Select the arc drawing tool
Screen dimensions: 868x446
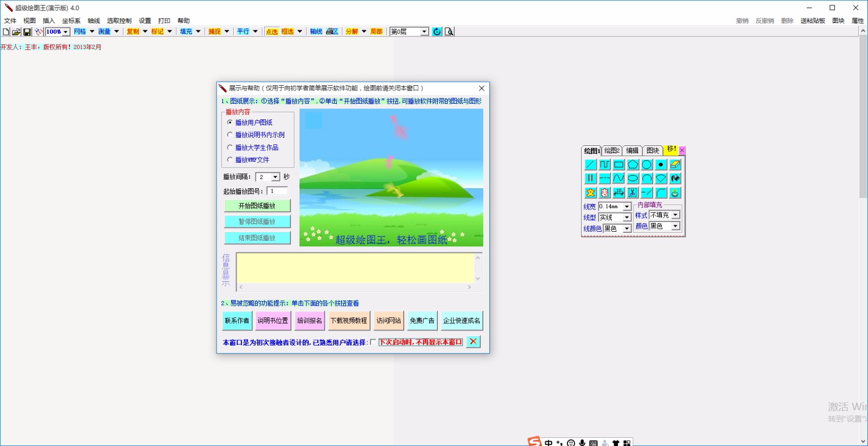click(647, 179)
